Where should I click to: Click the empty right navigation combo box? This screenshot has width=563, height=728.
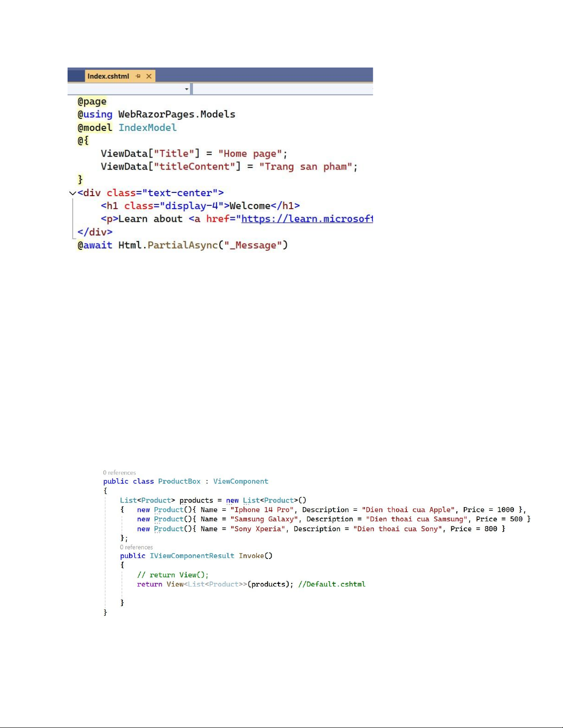click(x=282, y=89)
